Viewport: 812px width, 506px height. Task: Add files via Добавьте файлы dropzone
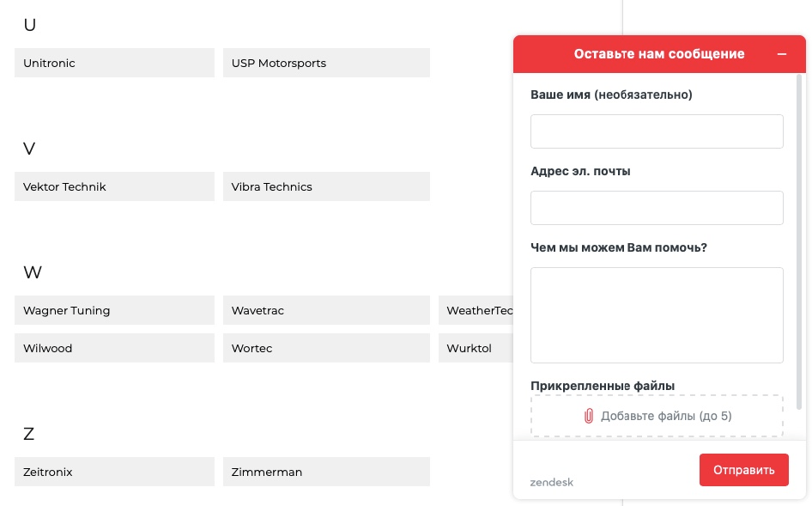coord(657,416)
